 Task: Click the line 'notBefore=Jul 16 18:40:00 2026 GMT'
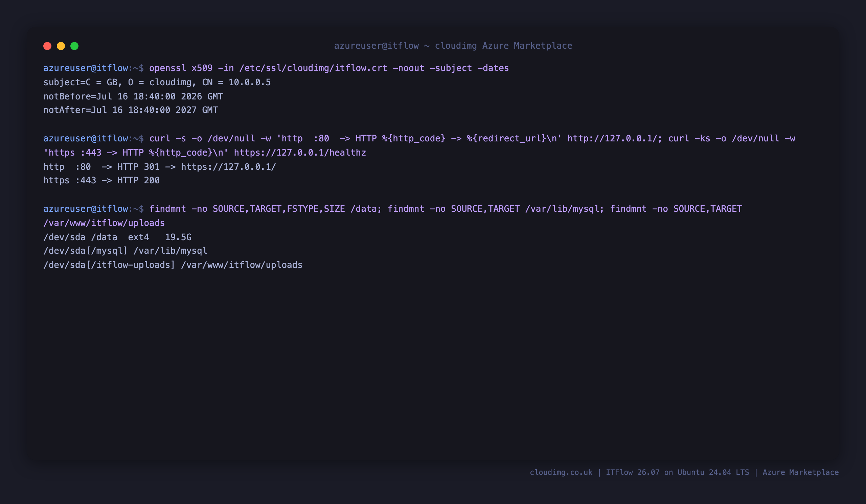(x=133, y=96)
